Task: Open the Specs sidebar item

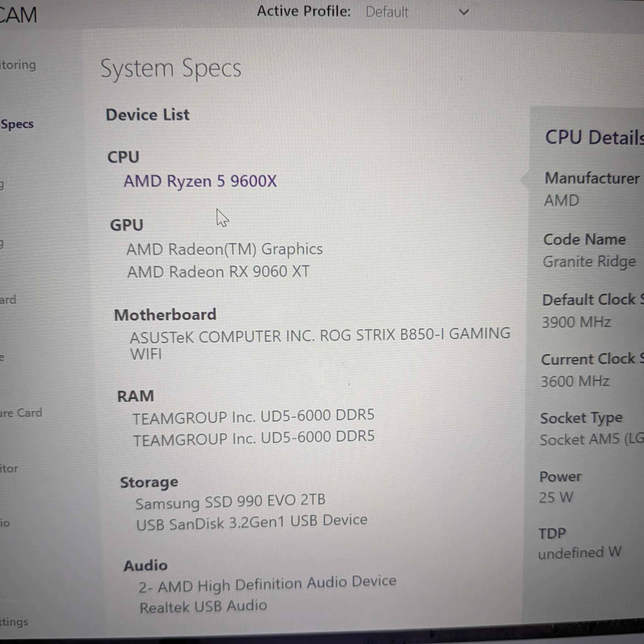Action: tap(17, 124)
